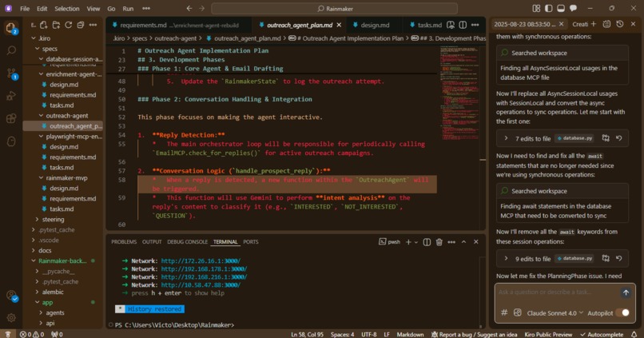Viewport: 644px width, 338px height.
Task: Collapse all folders in explorer
Action: pos(81,25)
